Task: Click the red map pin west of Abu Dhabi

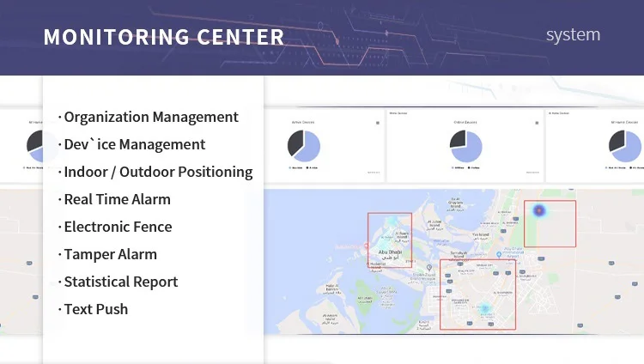Action: pyautogui.click(x=367, y=246)
